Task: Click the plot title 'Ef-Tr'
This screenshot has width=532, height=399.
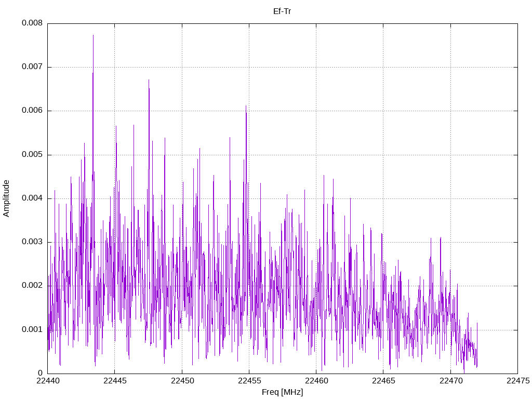Action: (282, 11)
